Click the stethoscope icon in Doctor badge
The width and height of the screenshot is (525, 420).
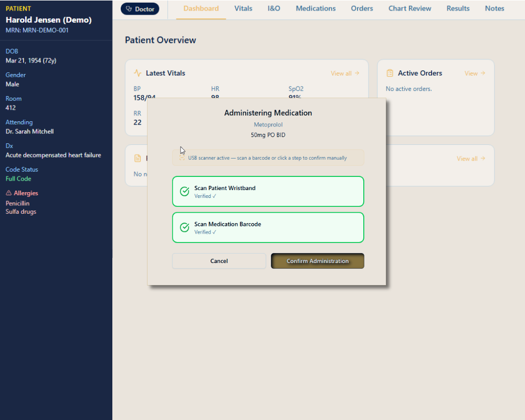129,9
